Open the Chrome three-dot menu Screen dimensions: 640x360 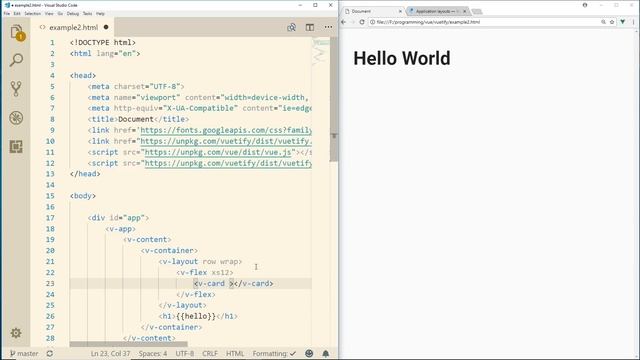(633, 22)
